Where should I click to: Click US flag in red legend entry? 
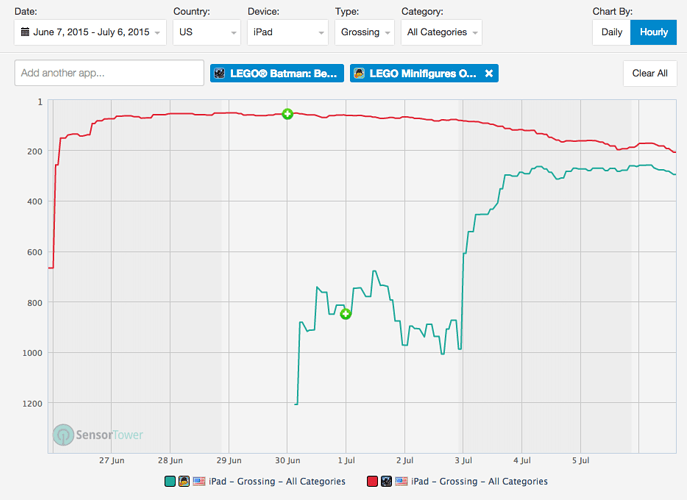401,481
